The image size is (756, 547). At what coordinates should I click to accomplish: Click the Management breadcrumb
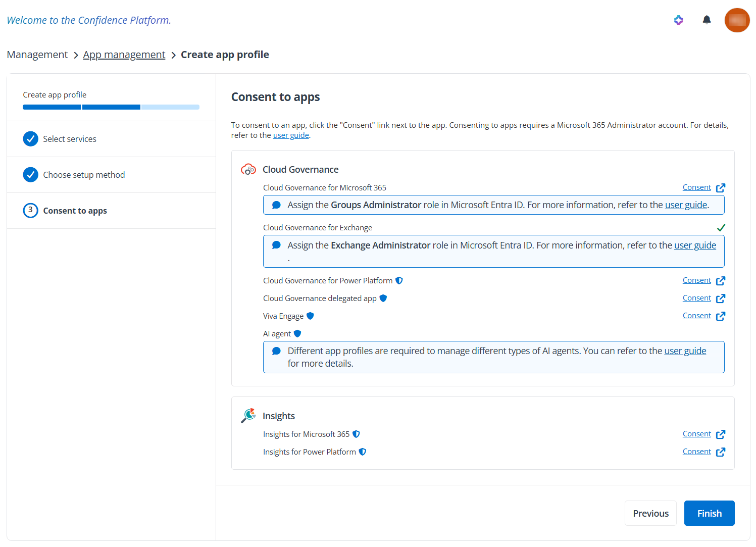point(37,55)
